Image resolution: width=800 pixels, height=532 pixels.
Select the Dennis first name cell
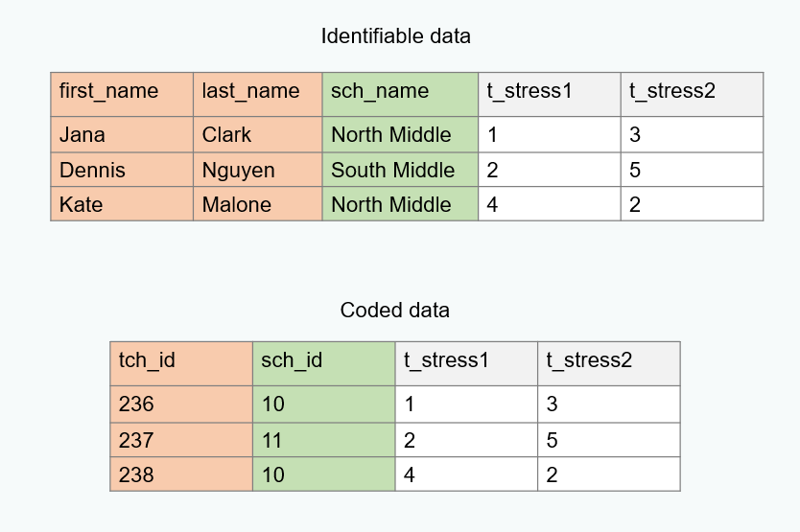(122, 171)
